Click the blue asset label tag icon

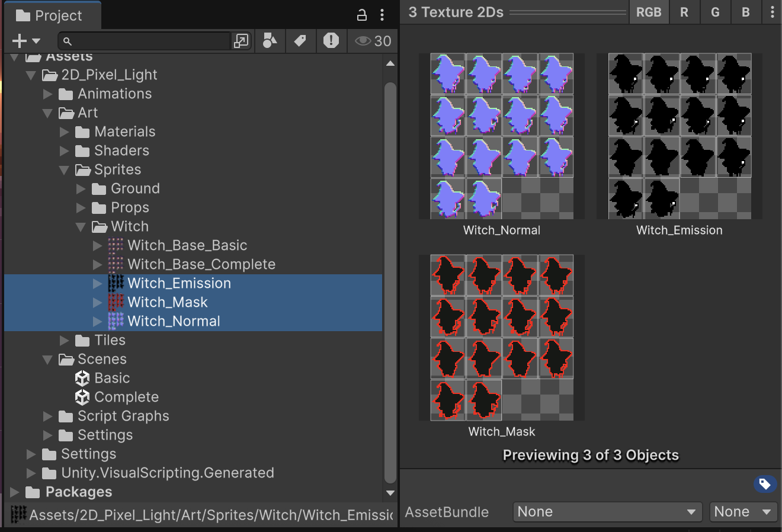(765, 484)
